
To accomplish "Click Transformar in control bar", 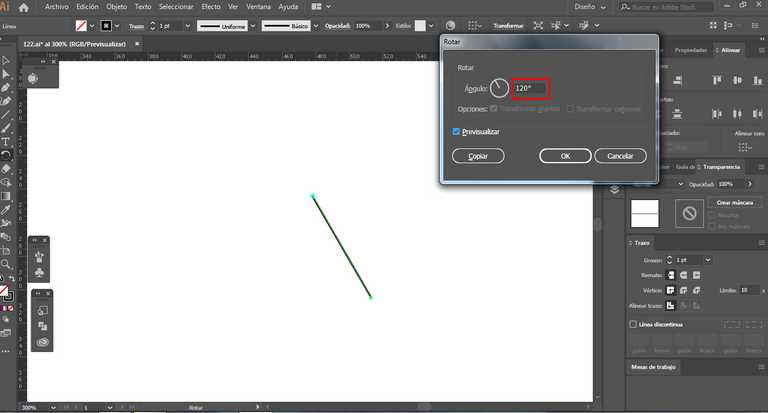I will (508, 26).
